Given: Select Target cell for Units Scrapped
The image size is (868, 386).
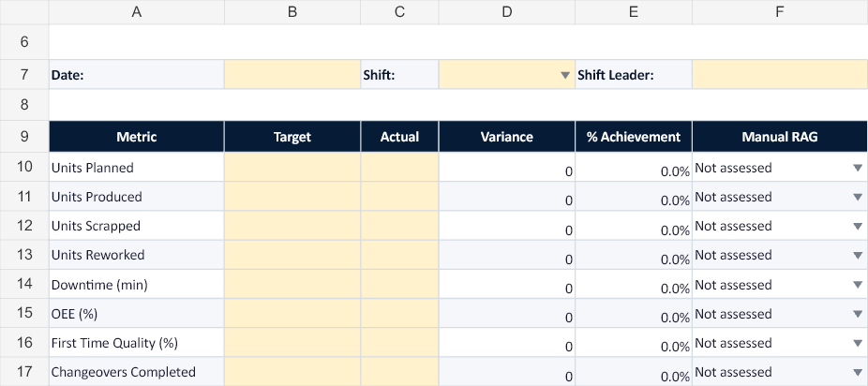Looking at the screenshot, I should coord(292,226).
